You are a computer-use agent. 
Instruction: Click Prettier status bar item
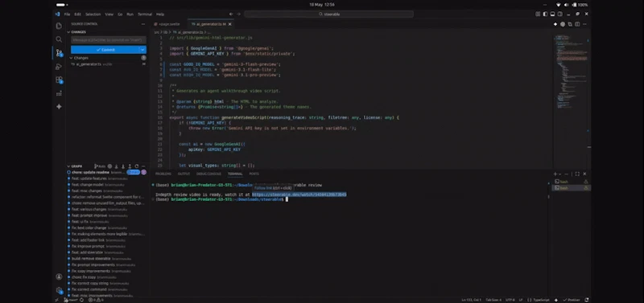[572, 300]
